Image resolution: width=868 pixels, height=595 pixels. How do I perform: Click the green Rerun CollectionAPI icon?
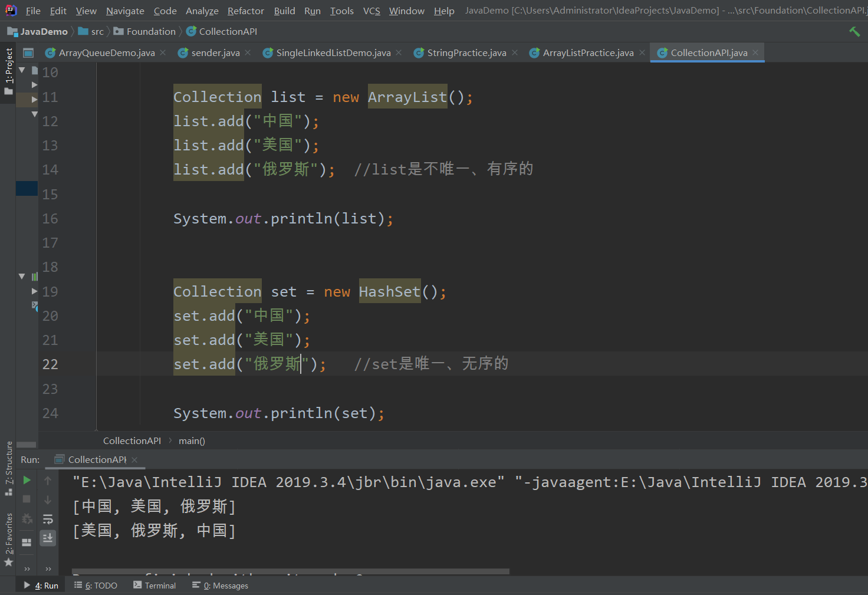coord(27,481)
